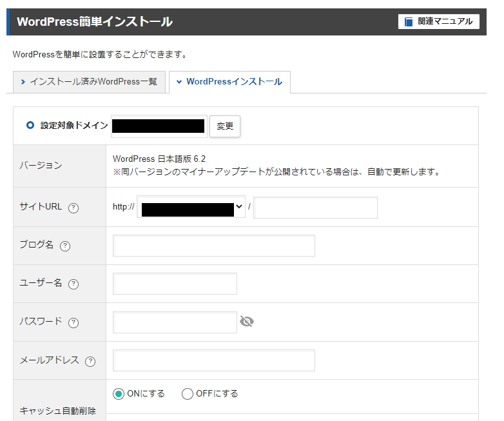Focus the パスワード input field

pos(175,322)
